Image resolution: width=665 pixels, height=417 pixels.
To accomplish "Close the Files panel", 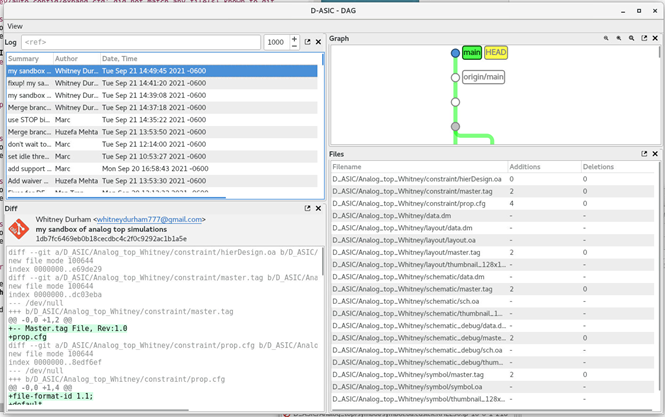I will point(656,154).
